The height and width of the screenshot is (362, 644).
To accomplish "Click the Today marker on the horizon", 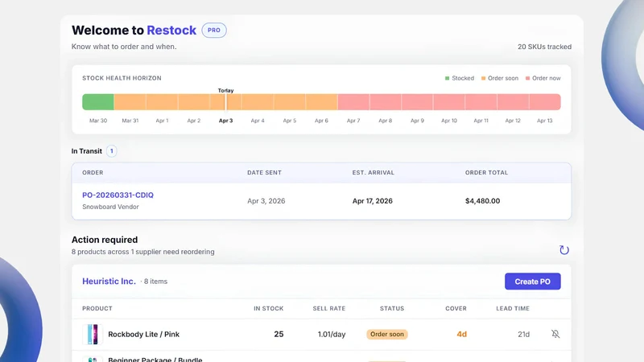I will coord(225,91).
